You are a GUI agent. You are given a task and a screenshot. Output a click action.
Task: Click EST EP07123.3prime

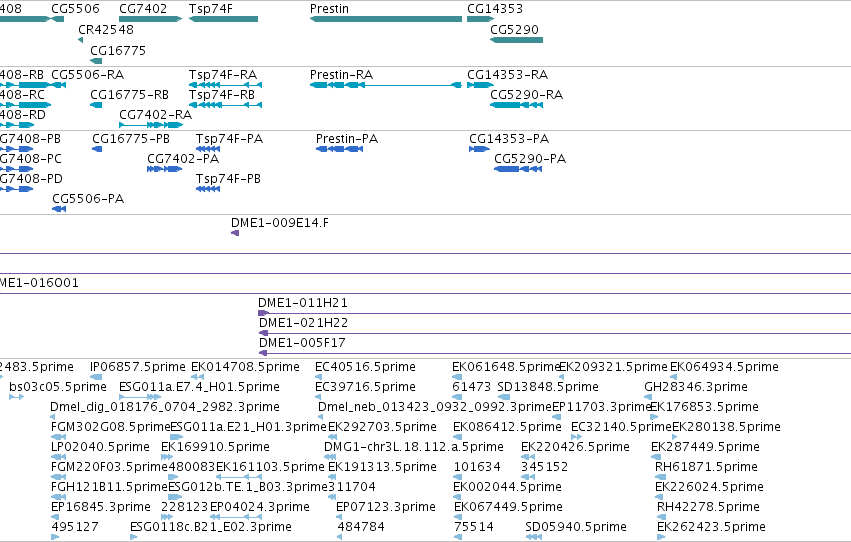click(x=385, y=507)
